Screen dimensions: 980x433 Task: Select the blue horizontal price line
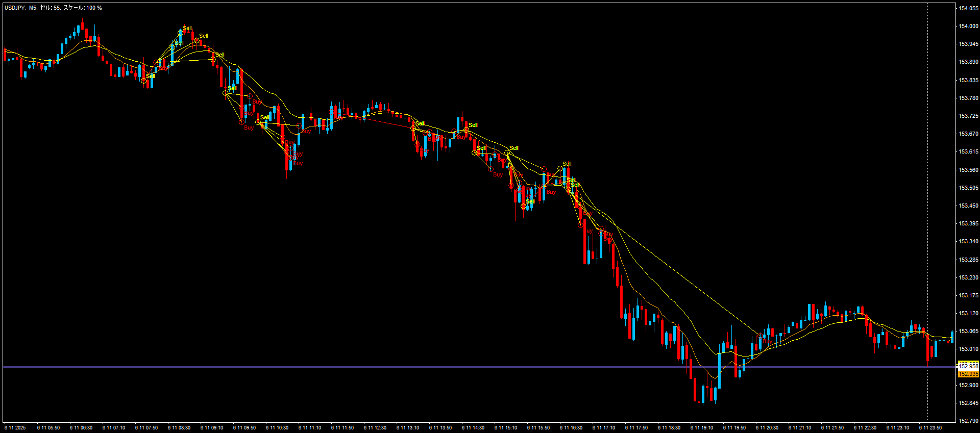pos(459,367)
